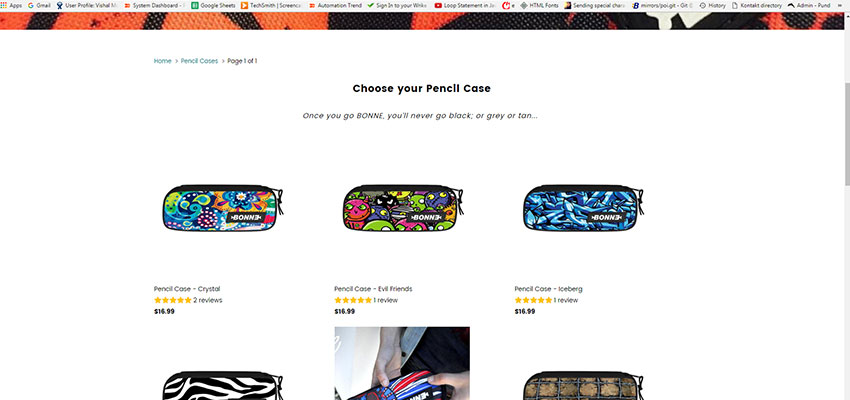850x400 pixels.
Task: Open the HTML Fonts bookmark
Action: click(539, 5)
